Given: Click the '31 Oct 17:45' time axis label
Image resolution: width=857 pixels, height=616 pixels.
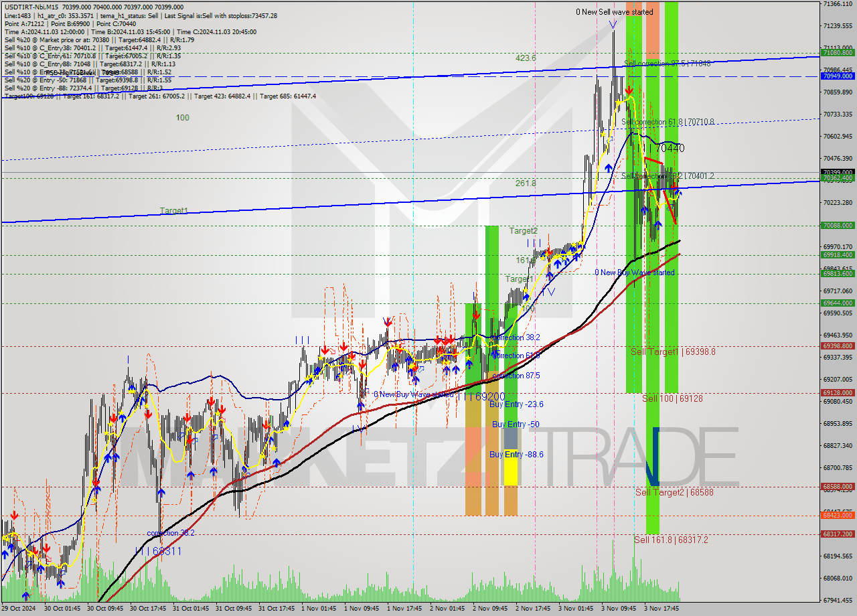Looking at the screenshot, I should 277,609.
